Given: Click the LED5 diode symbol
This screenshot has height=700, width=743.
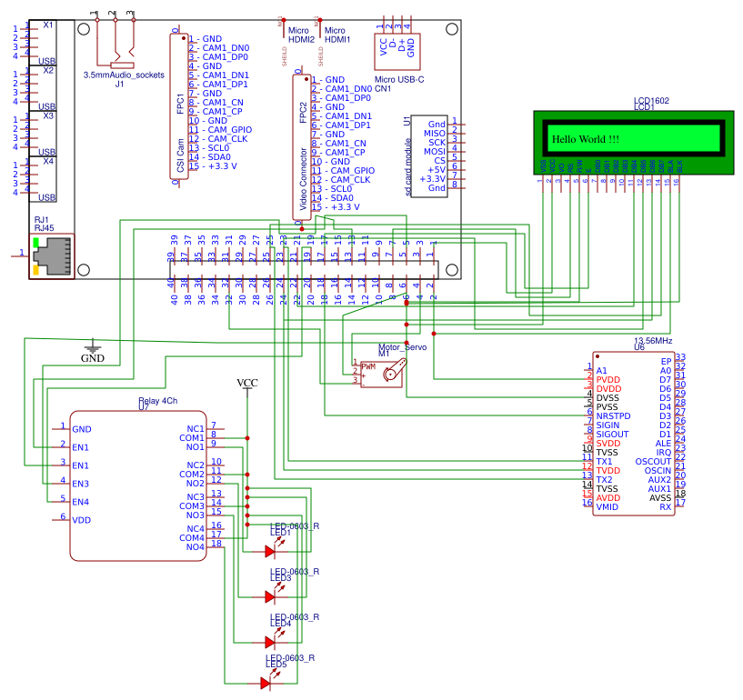Looking at the screenshot, I should point(266,683).
